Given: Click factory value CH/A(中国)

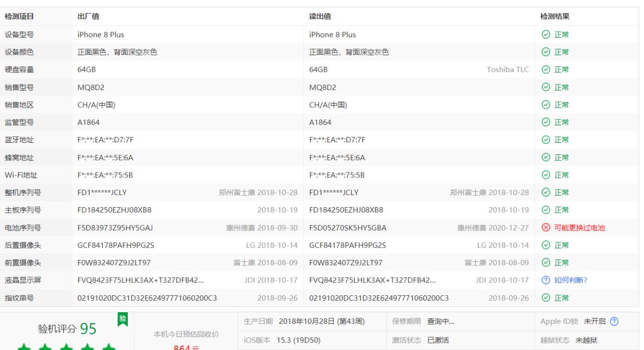Looking at the screenshot, I should [97, 105].
